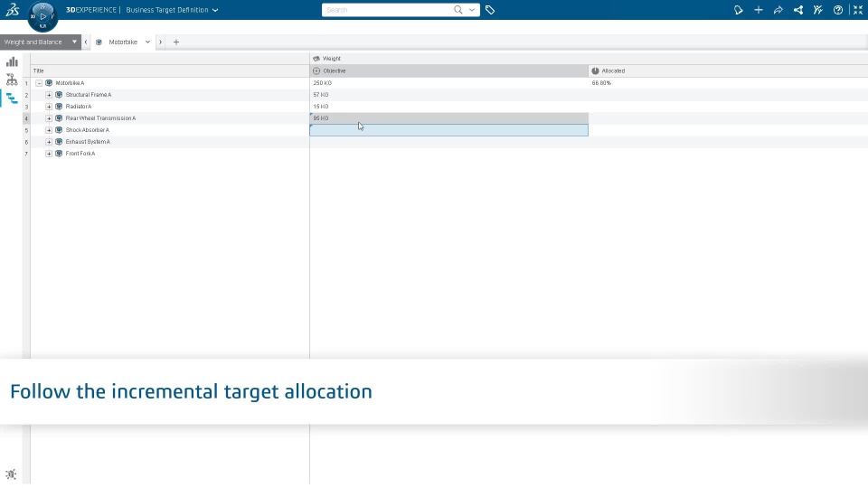Screen dimensions: 868x488
Task: Expand the Front Fork A node
Action: [49, 154]
